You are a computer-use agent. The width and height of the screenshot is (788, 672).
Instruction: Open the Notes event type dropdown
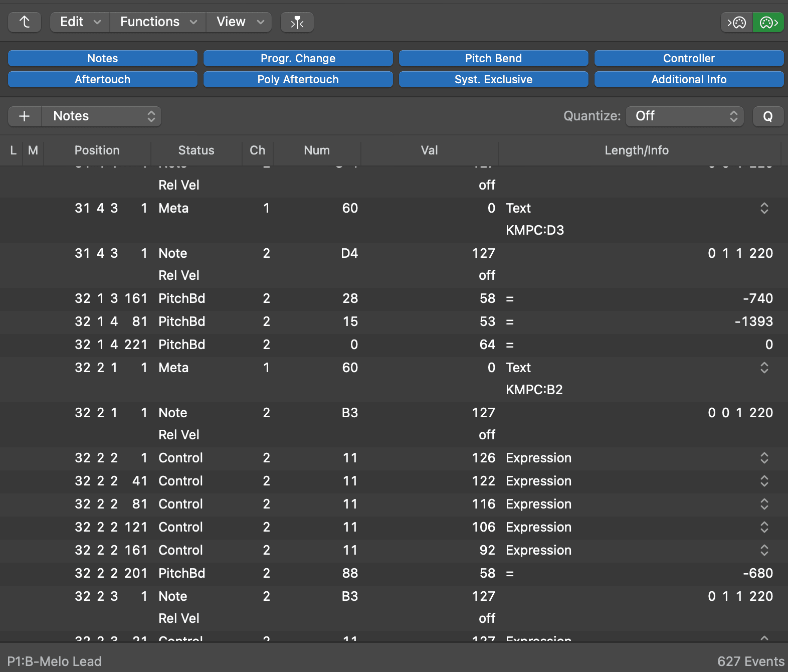[102, 116]
